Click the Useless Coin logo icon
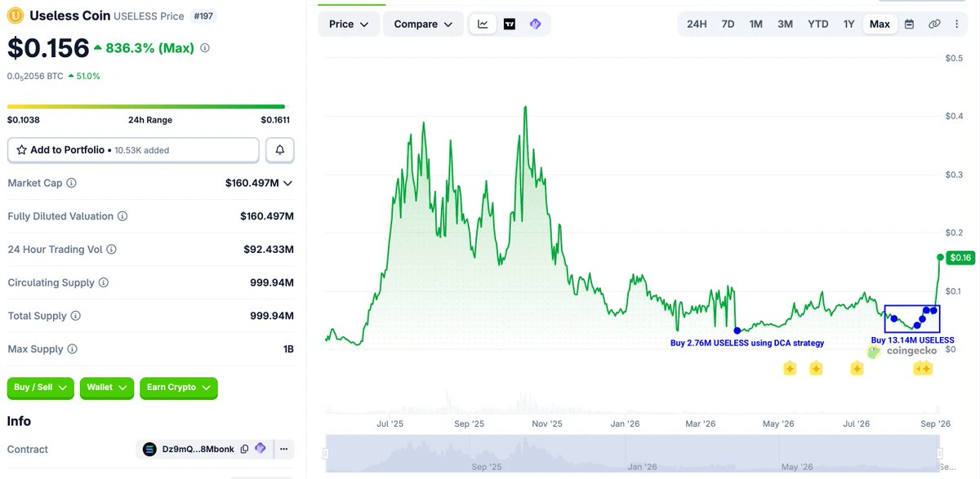The image size is (980, 479). point(16,15)
